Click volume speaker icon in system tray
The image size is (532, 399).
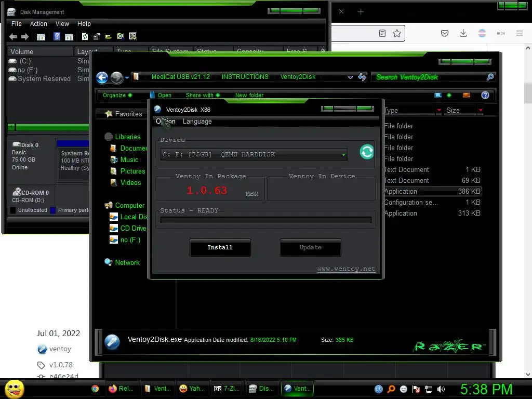pos(441,389)
